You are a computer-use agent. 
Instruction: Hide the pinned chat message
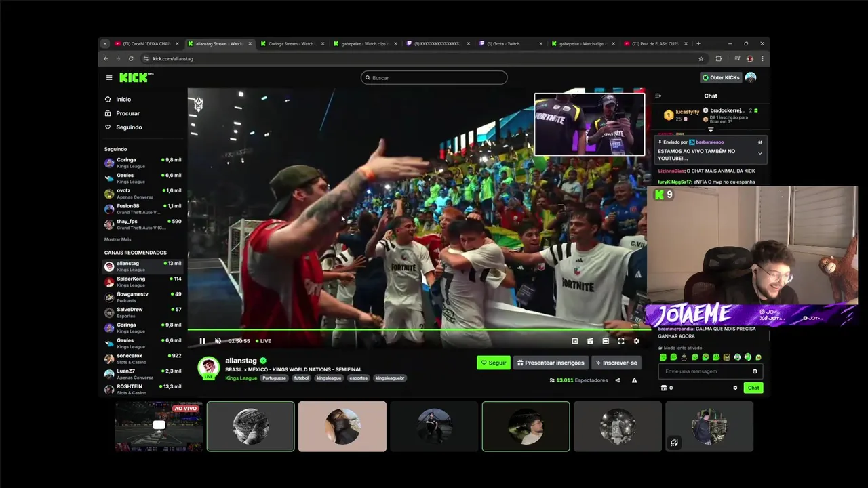759,142
